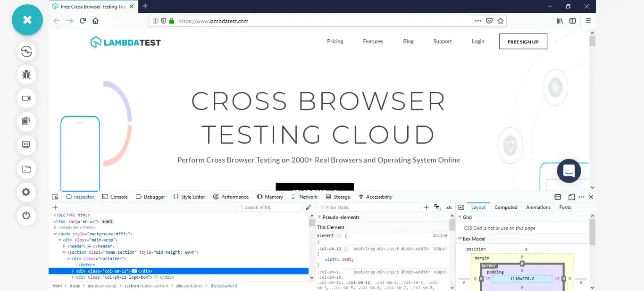Activate the element picker in DevTools
The width and height of the screenshot is (644, 291).
click(55, 197)
